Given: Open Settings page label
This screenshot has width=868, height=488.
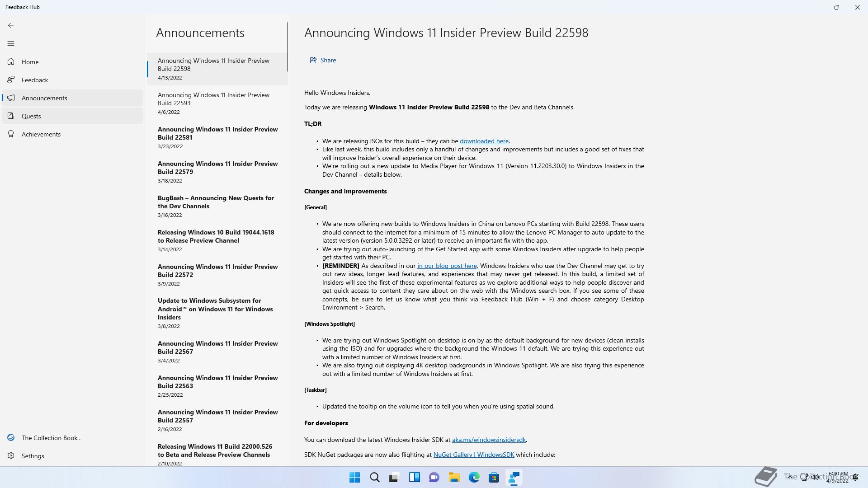Looking at the screenshot, I should click(x=33, y=456).
